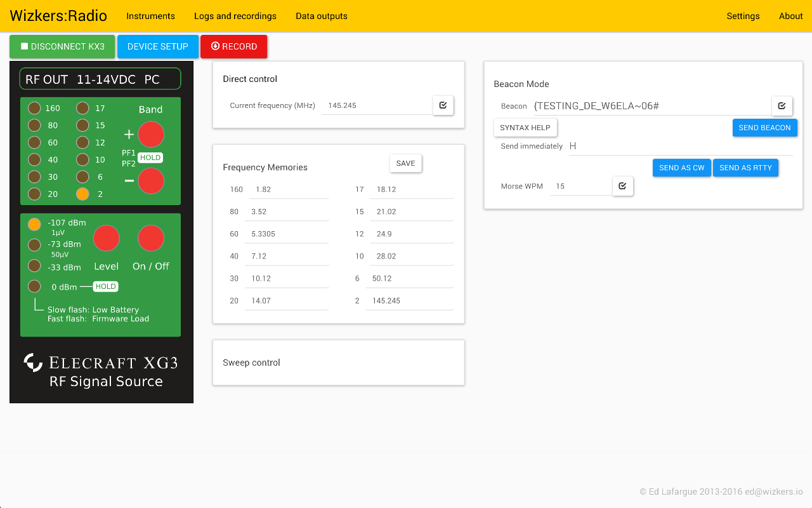Expand the Sweep control panel

[339, 363]
